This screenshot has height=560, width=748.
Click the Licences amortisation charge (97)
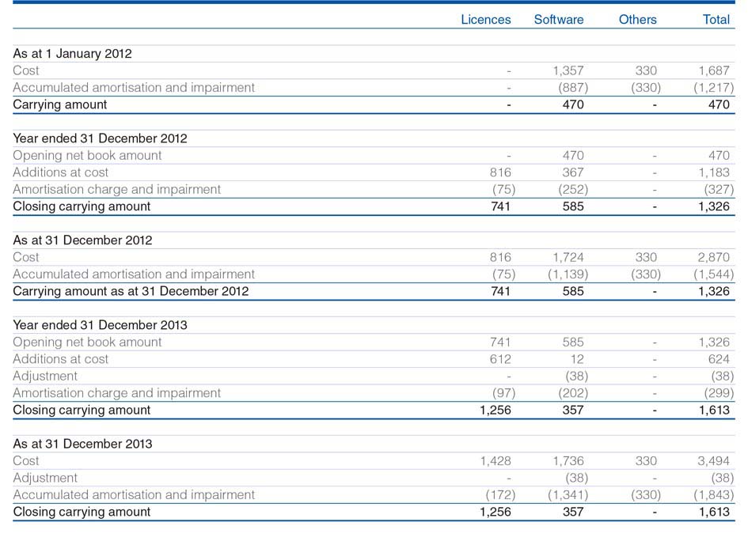point(503,393)
